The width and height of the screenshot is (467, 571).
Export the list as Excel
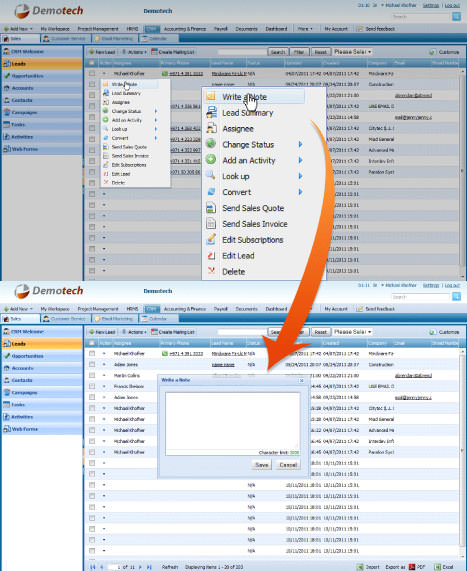pyautogui.click(x=444, y=567)
